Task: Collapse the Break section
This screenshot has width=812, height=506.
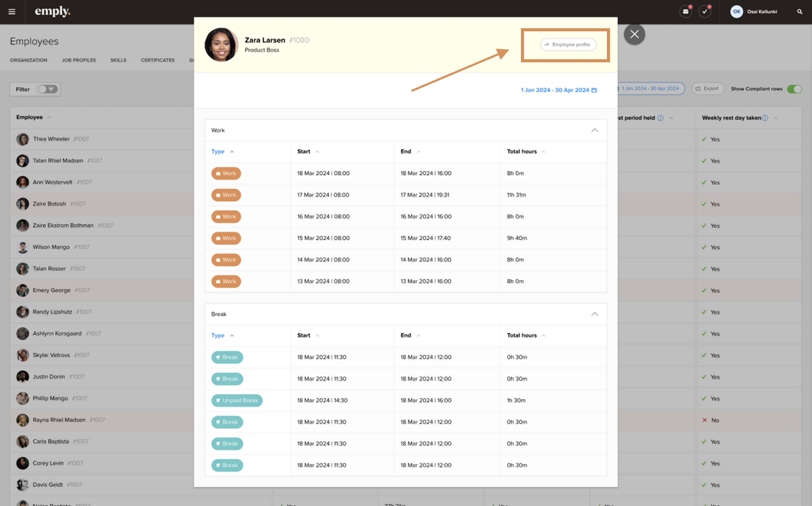Action: (x=594, y=314)
